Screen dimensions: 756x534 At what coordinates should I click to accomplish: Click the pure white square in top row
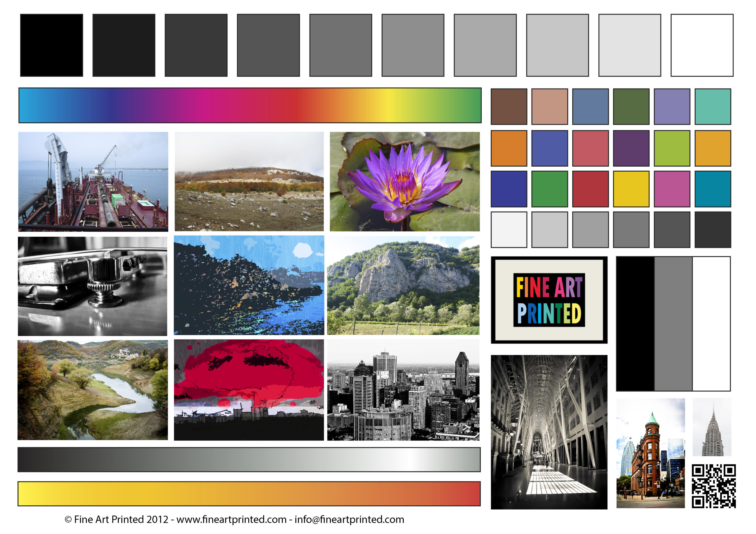702,45
